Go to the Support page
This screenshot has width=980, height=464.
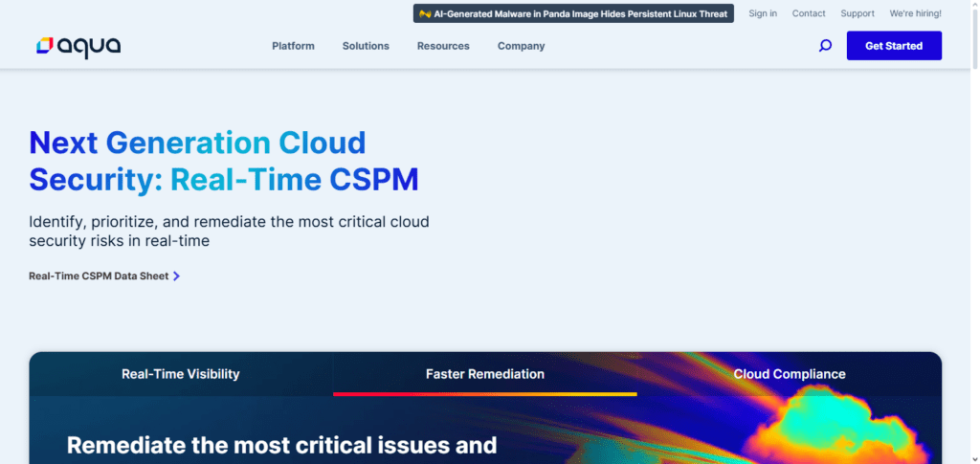[857, 13]
